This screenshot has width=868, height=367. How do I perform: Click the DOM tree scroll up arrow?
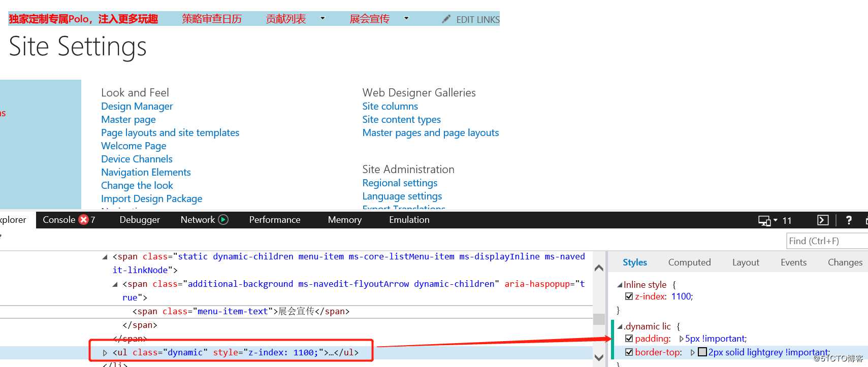click(599, 268)
